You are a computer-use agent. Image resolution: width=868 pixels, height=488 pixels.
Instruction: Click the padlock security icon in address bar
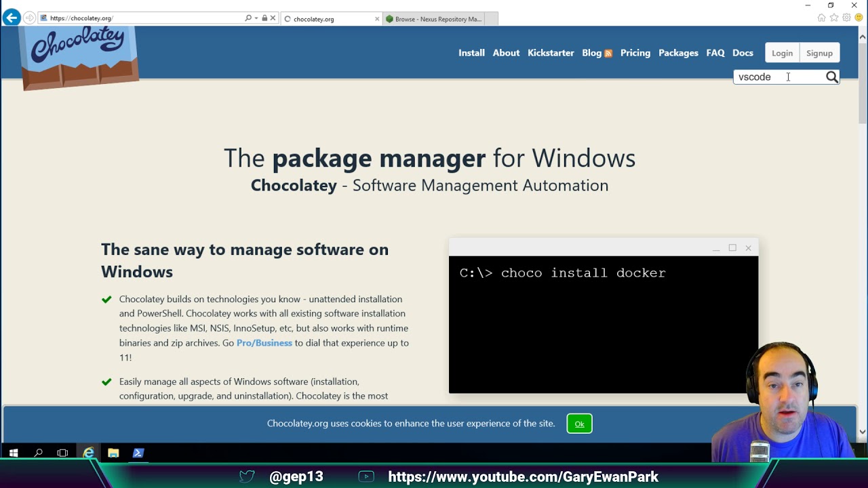264,18
